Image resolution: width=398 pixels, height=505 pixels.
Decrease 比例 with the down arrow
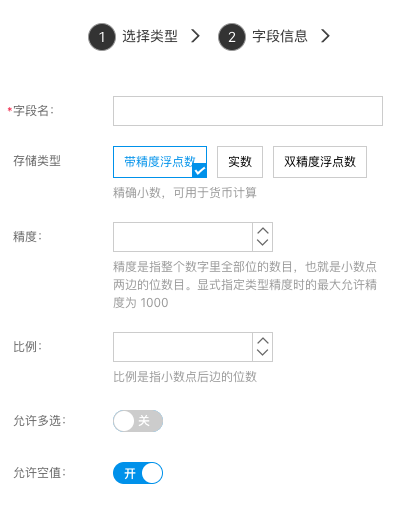pyautogui.click(x=263, y=353)
